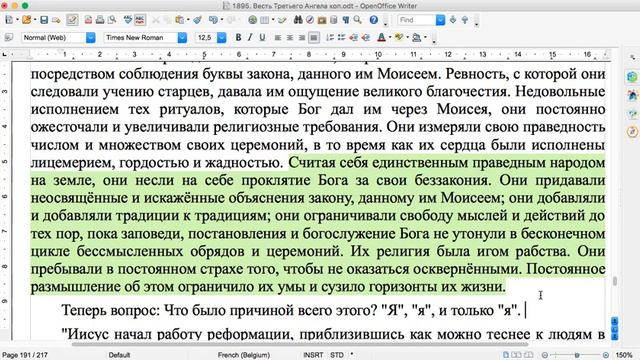
Task: Toggle Edit File mode icon
Action: point(72,20)
